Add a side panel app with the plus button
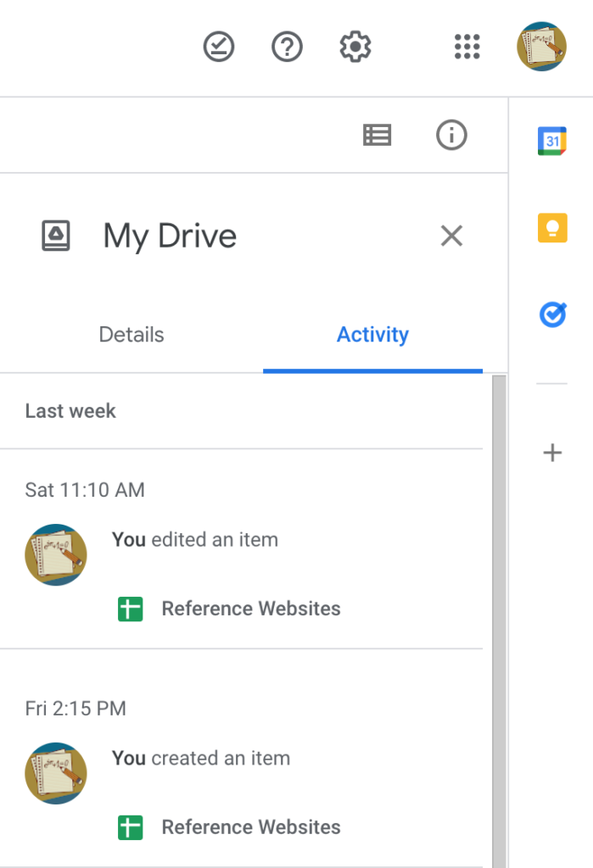This screenshot has width=593, height=868. (x=552, y=452)
